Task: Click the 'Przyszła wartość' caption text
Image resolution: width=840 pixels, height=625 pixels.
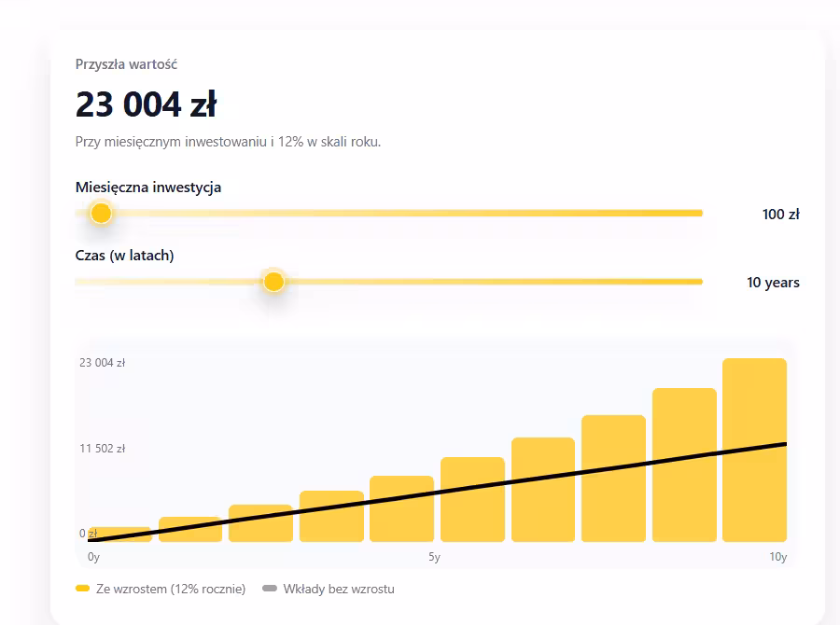Action: click(x=126, y=64)
